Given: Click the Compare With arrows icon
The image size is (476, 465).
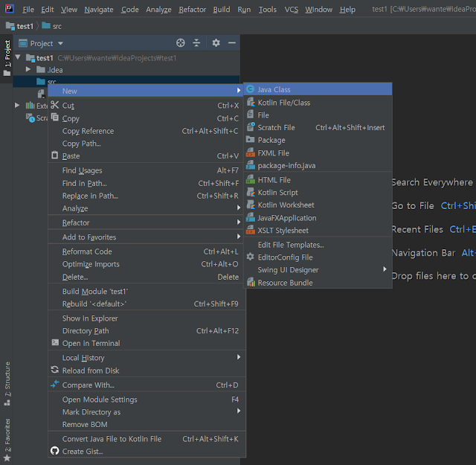Looking at the screenshot, I should coord(54,384).
